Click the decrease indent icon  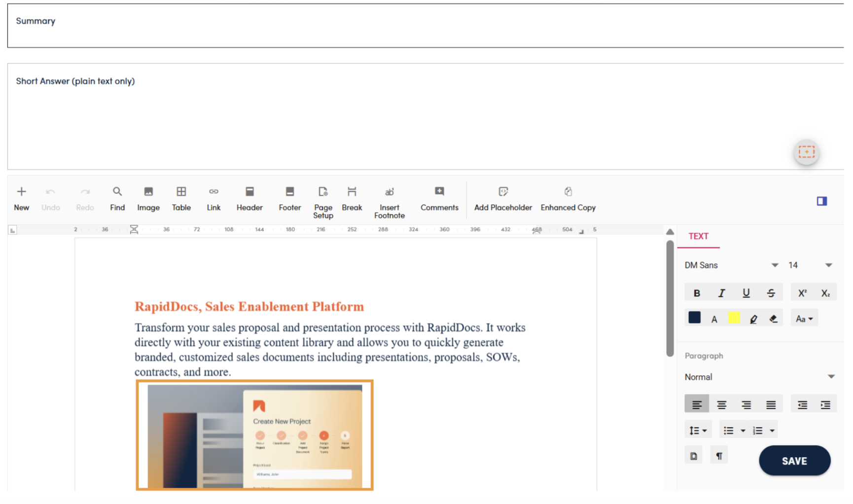802,404
